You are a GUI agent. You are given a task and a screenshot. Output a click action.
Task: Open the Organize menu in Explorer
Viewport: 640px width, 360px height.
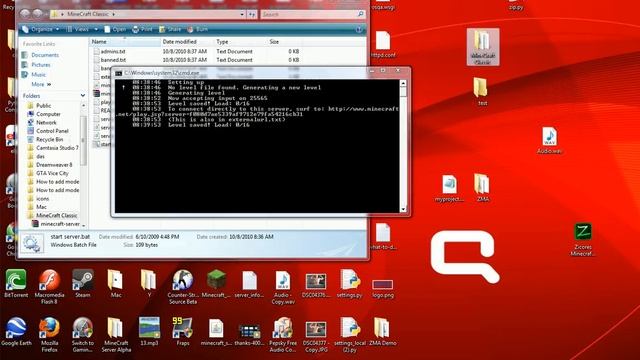pyautogui.click(x=40, y=29)
